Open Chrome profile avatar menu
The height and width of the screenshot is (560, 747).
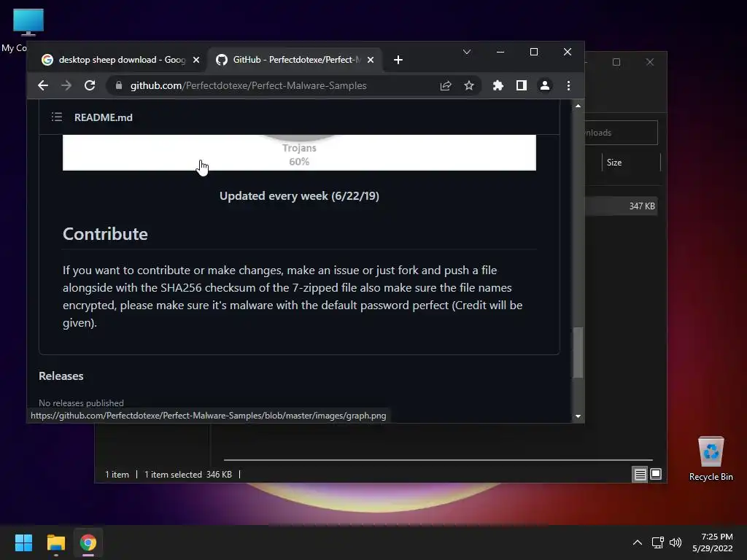coord(544,86)
